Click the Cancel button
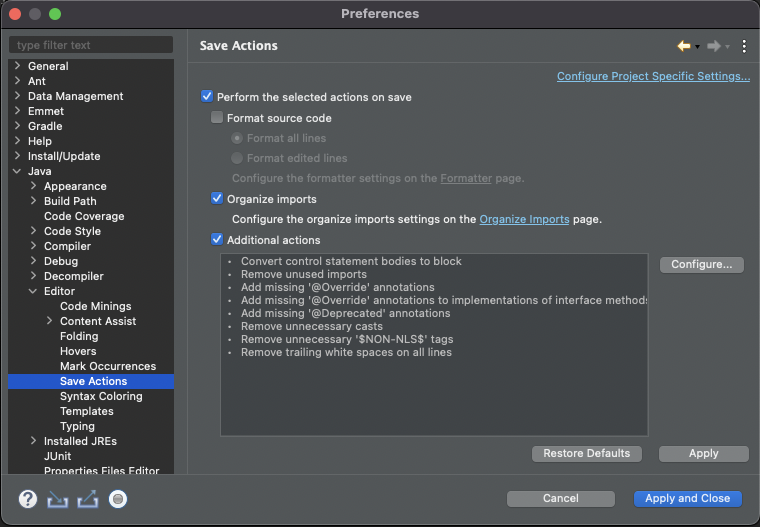The width and height of the screenshot is (760, 527). pos(560,499)
